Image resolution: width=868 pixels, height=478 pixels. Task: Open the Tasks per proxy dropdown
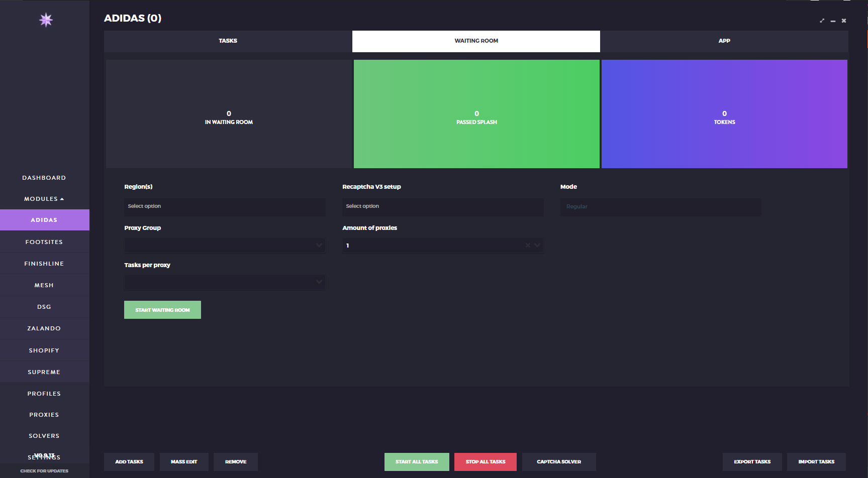[x=225, y=282]
